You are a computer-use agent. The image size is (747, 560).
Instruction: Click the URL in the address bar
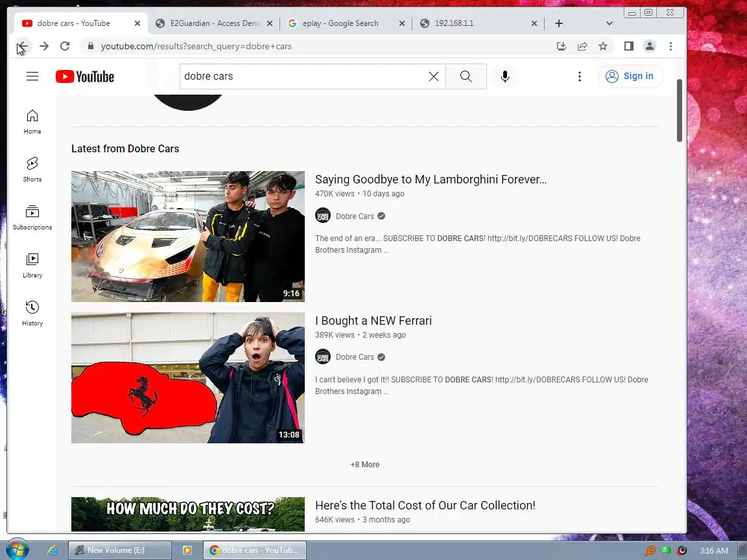(x=196, y=46)
